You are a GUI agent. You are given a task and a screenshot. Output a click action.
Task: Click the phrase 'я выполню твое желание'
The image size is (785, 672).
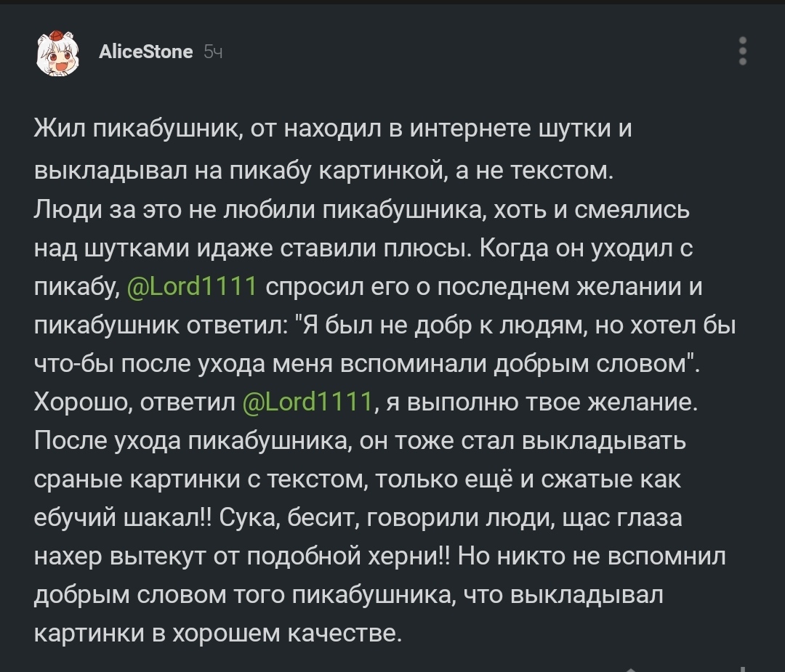coord(542,402)
